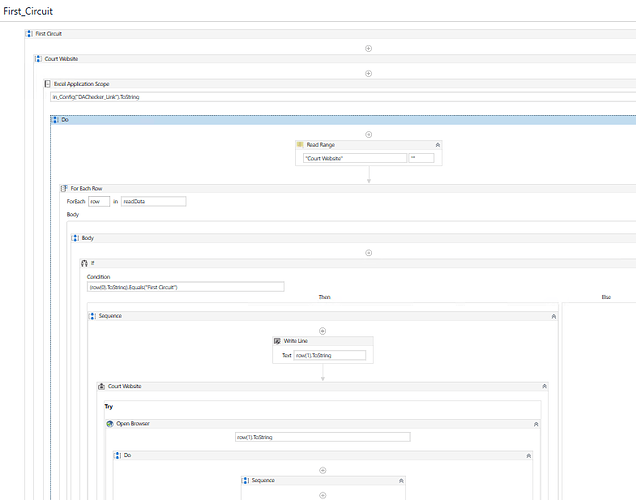Click the Sequence icon in Then branch
Screen dimensions: 636x500
92,316
